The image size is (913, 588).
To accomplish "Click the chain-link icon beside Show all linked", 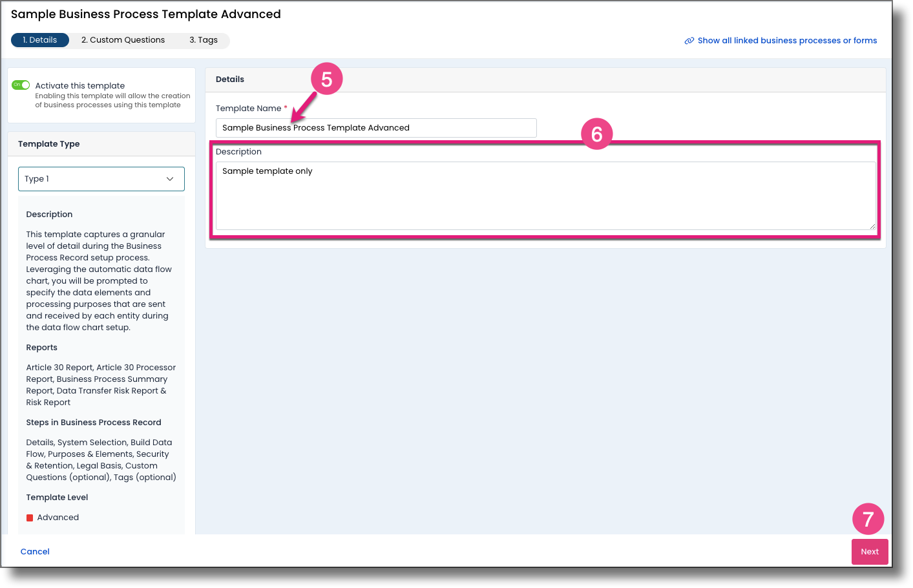I will [689, 41].
